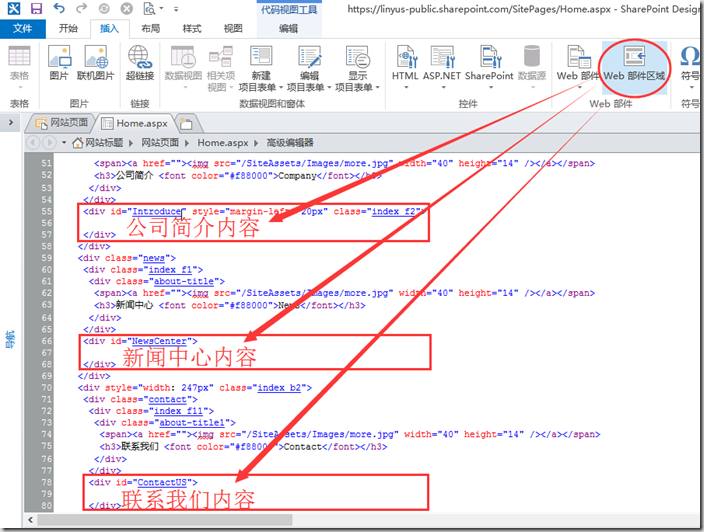
Task: Open the 文件 menu tab
Action: point(22,29)
